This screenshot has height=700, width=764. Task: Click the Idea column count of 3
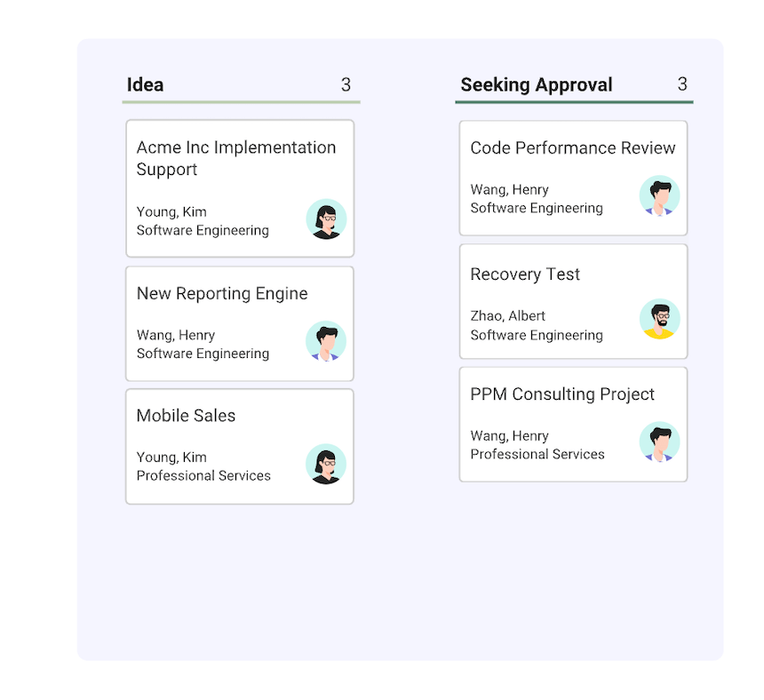pyautogui.click(x=346, y=84)
